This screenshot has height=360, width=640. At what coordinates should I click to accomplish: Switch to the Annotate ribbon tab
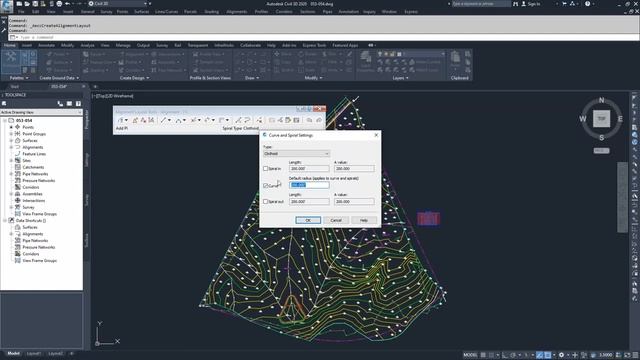point(46,45)
